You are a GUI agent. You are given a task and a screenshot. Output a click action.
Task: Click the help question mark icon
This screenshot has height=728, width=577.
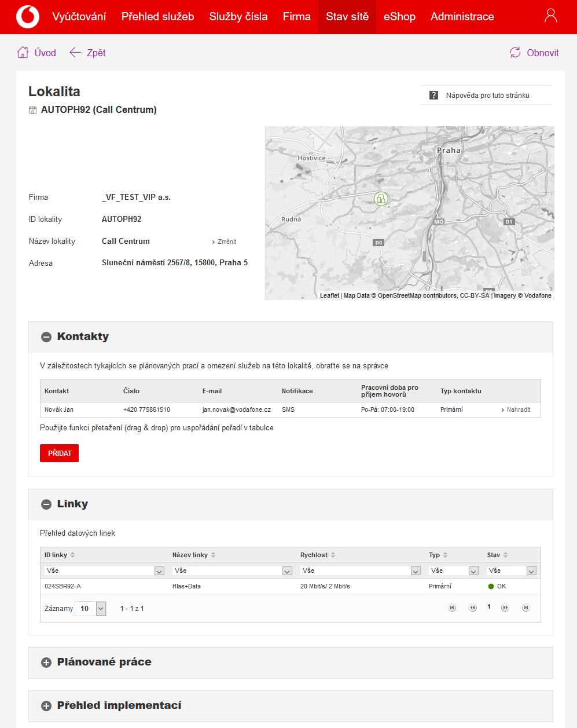[x=433, y=95]
